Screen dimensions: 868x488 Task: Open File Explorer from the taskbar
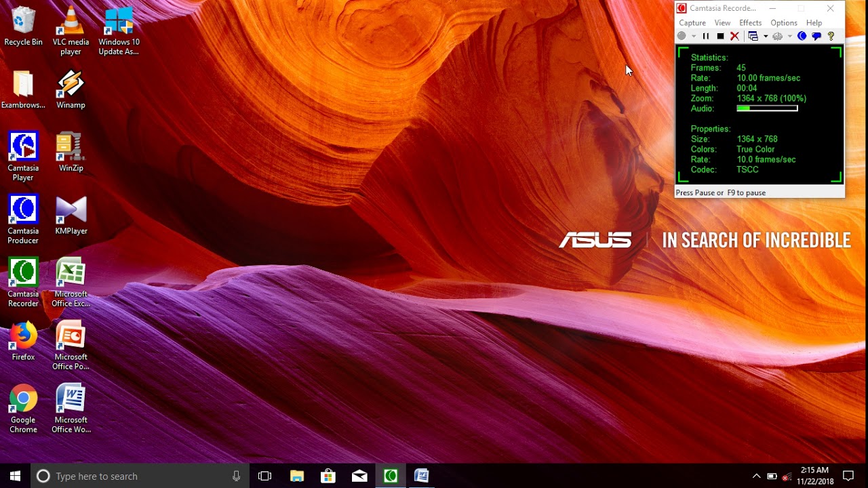pyautogui.click(x=297, y=476)
